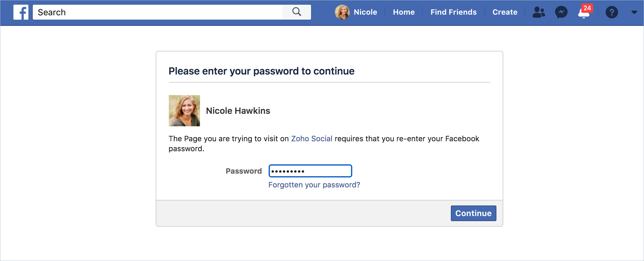644x261 pixels.
Task: Expand the account dropdown arrow
Action: coord(634,12)
